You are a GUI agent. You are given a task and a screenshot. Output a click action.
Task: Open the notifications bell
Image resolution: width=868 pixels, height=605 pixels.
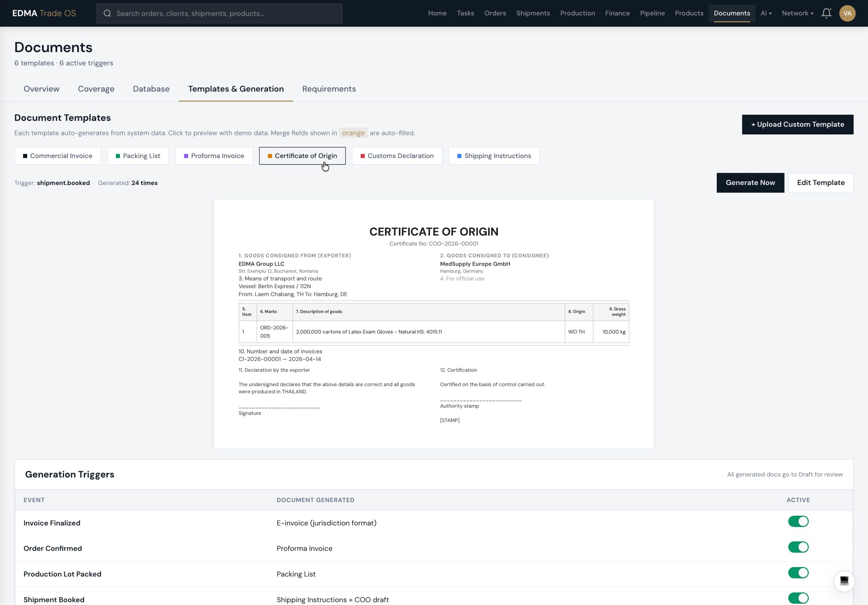(x=826, y=13)
